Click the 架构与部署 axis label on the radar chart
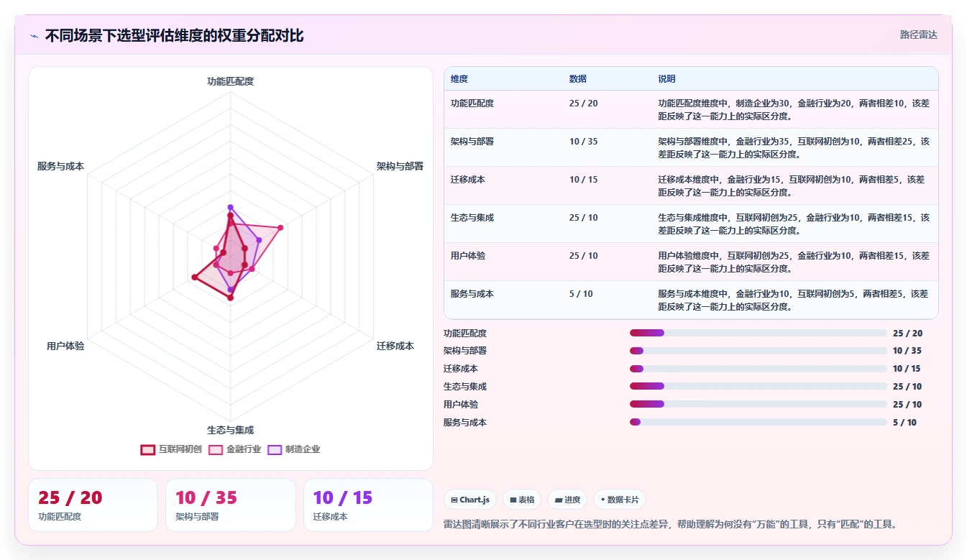The height and width of the screenshot is (560, 967). point(400,166)
